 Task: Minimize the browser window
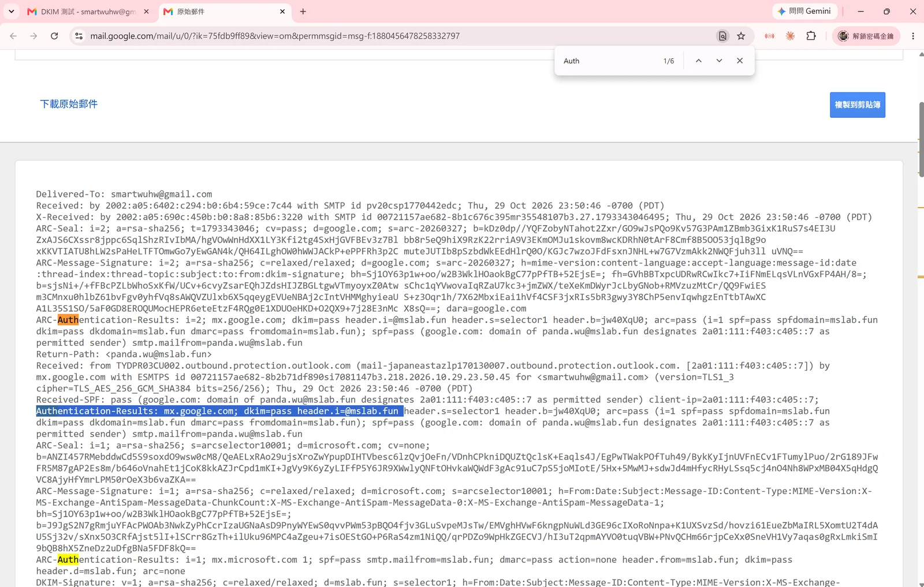(860, 12)
